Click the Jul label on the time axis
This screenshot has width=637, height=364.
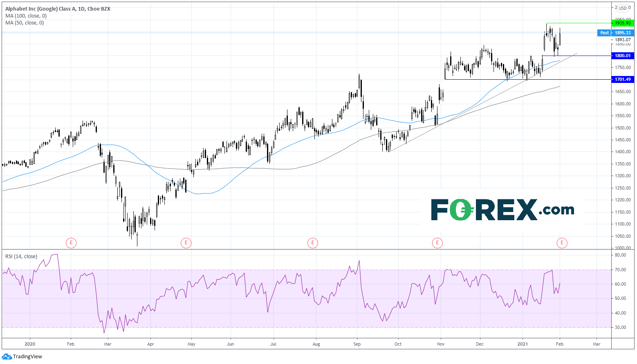click(x=273, y=344)
